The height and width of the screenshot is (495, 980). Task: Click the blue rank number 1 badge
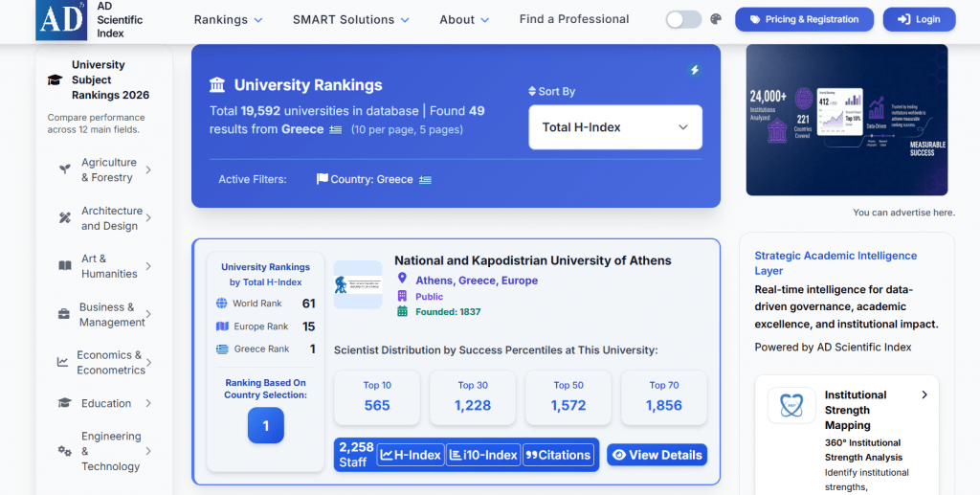click(x=266, y=426)
